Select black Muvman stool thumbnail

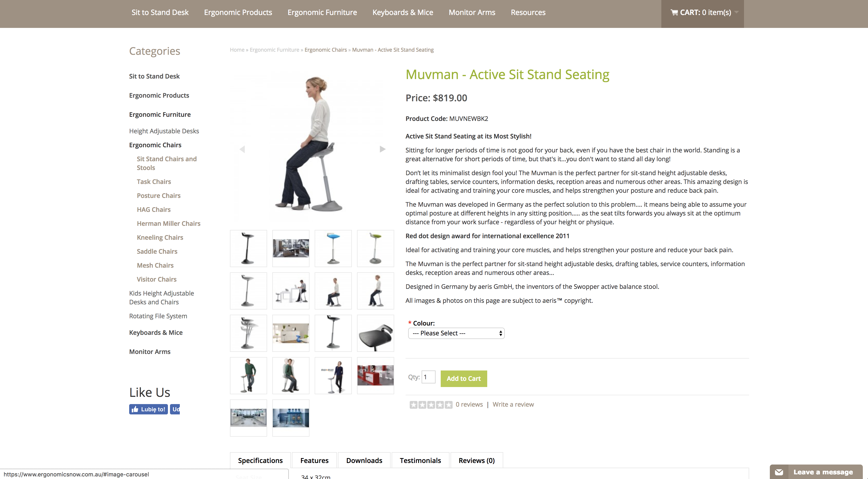(248, 249)
